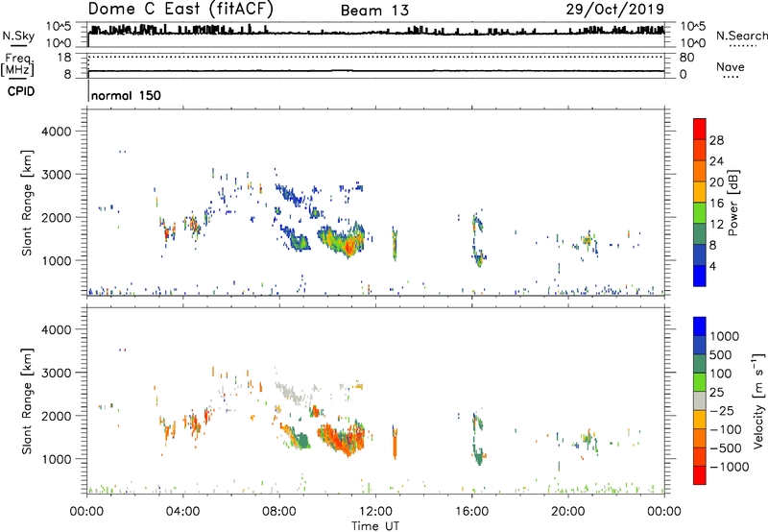The image size is (768, 532).
Task: Click the 'Time UT' axis label
Action: pos(375,525)
